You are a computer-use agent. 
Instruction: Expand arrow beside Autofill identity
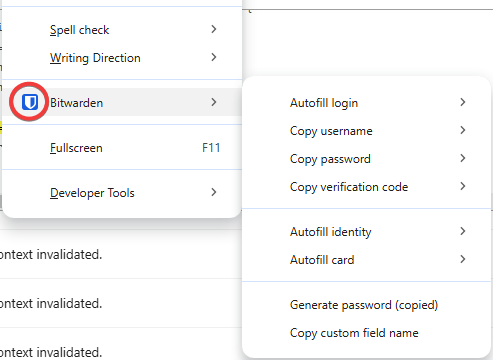tap(463, 231)
